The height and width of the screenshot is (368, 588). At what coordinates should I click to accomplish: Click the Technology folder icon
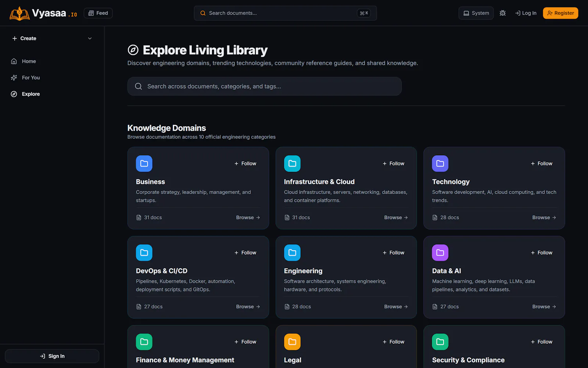point(440,163)
